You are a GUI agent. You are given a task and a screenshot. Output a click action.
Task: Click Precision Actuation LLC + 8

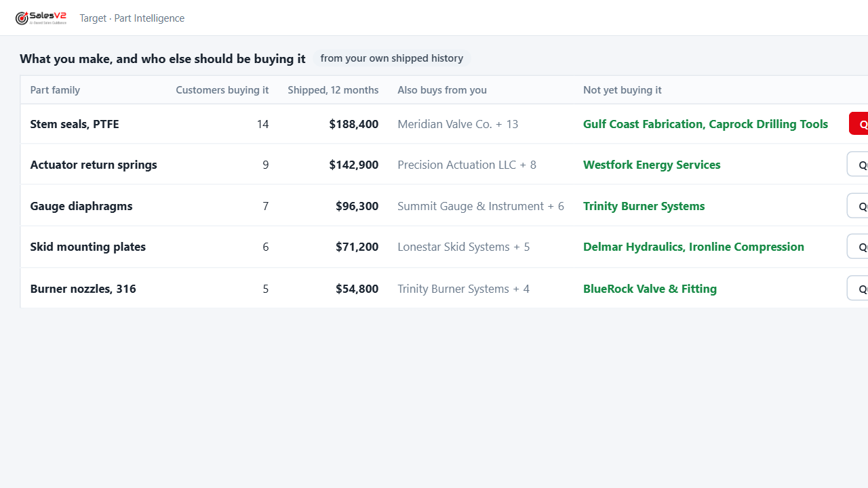coord(467,165)
